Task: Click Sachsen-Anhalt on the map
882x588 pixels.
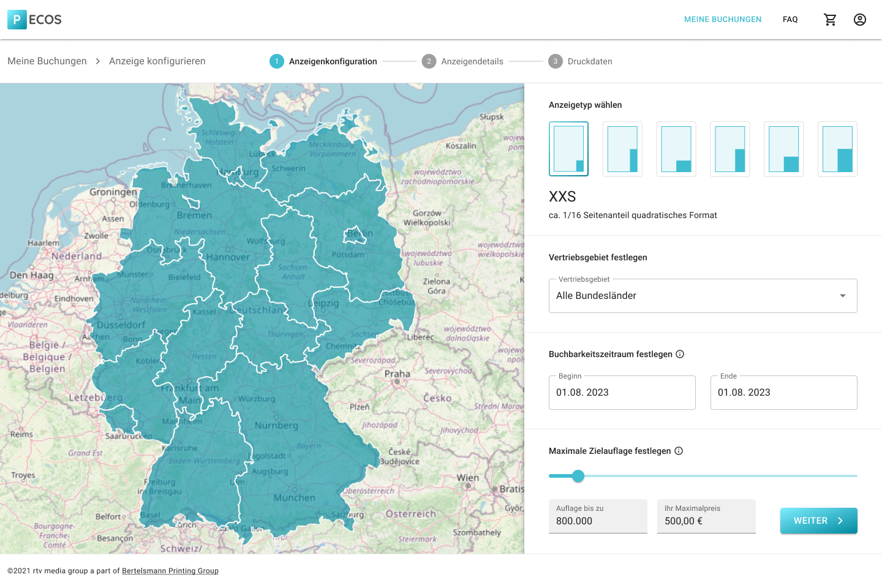Action: click(x=293, y=272)
